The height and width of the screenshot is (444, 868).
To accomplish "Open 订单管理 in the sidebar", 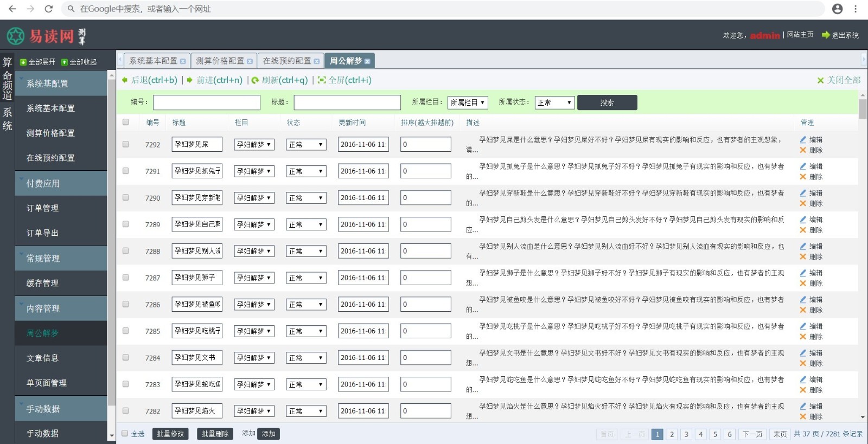I will coord(61,208).
